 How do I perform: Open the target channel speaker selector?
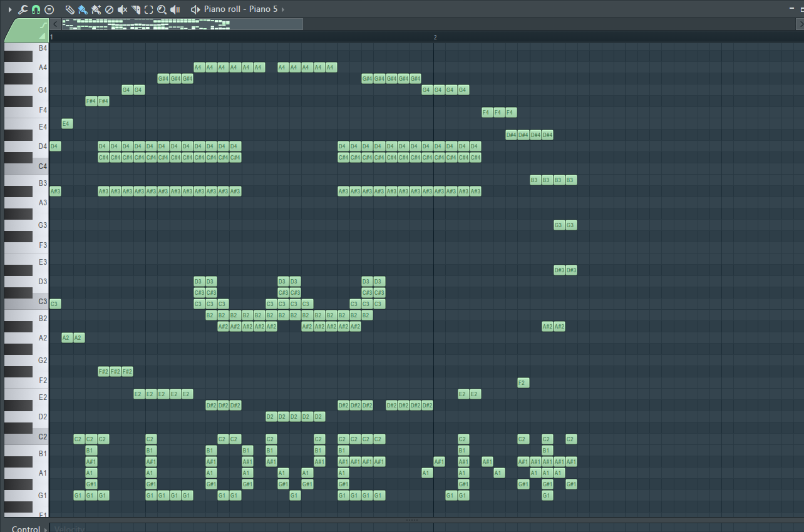(195, 9)
